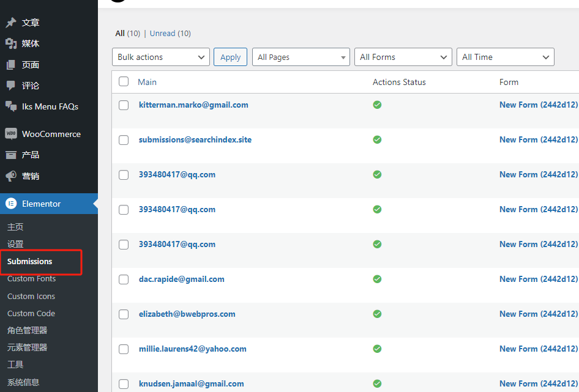The image size is (579, 392).
Task: Click the Apply button
Action: tap(230, 57)
